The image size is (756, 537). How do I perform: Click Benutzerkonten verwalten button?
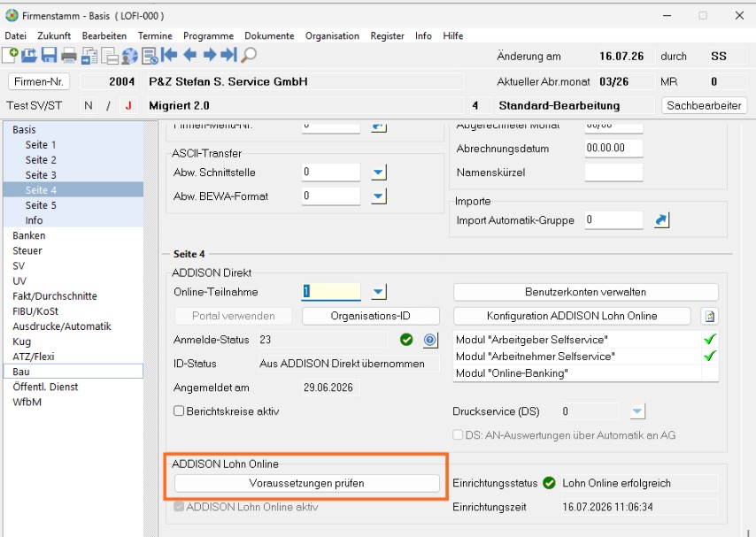point(585,292)
